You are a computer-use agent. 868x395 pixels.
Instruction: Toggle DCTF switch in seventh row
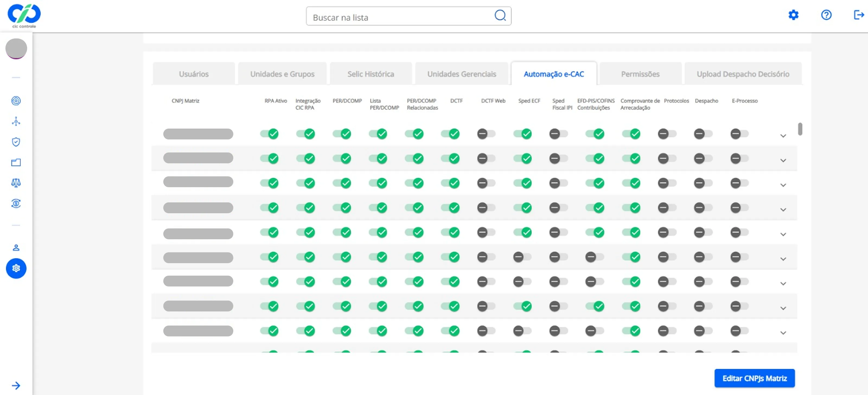pyautogui.click(x=451, y=281)
